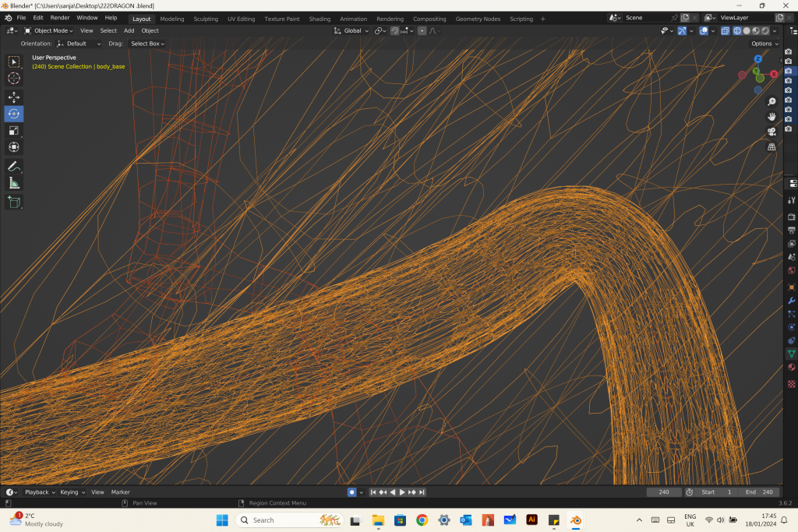Open the Global transform orientation dropdown

[x=351, y=31]
